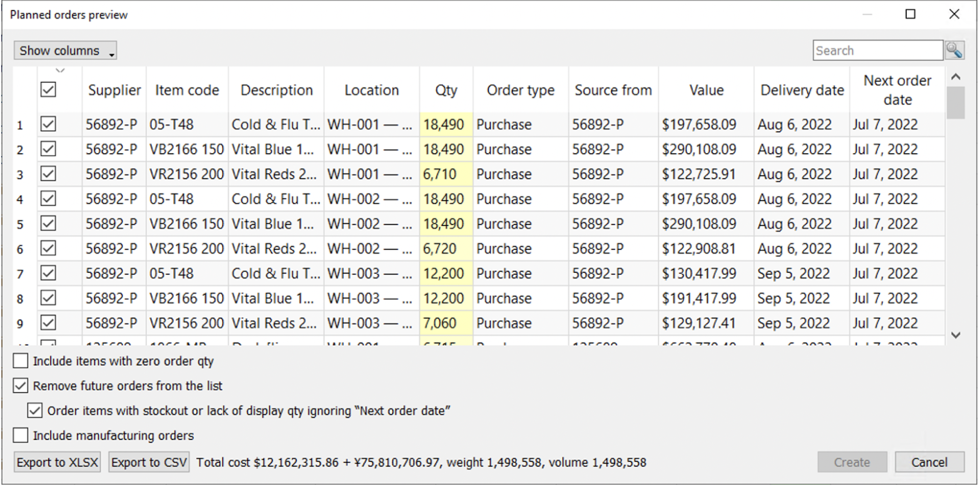Maximize the Planned orders preview window

(911, 14)
